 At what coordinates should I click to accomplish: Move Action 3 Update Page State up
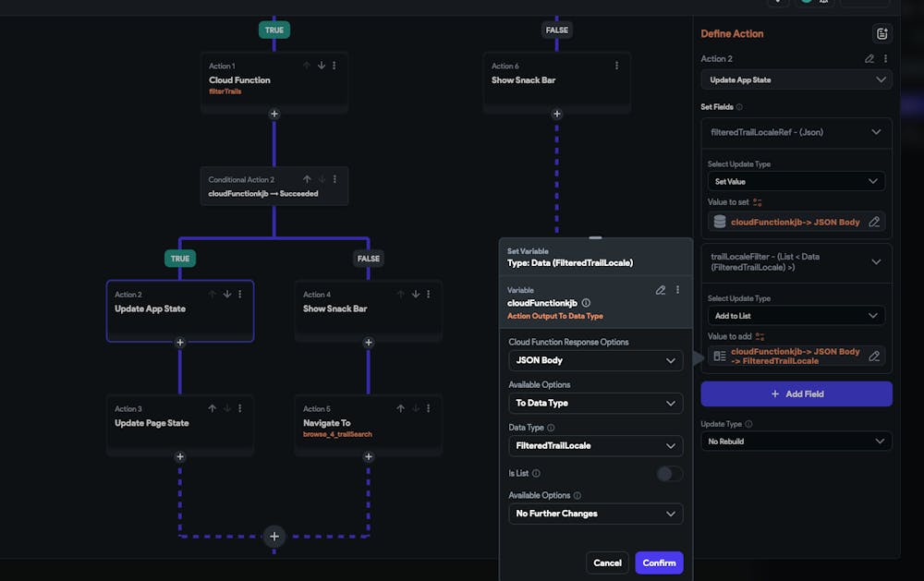[213, 408]
